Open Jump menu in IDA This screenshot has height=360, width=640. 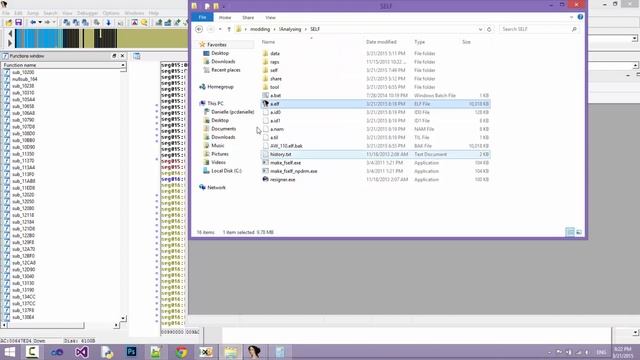[33, 13]
